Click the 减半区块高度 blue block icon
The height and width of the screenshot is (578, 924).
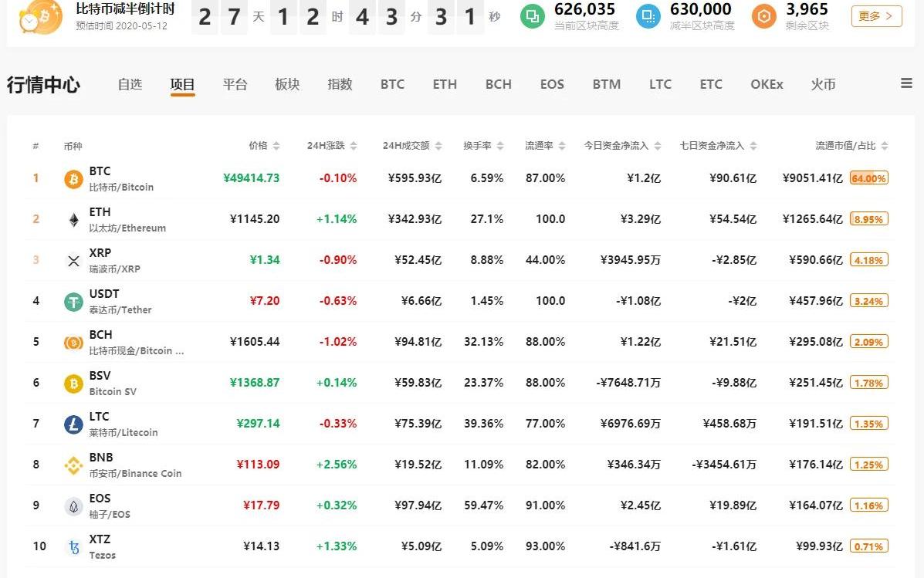(648, 16)
